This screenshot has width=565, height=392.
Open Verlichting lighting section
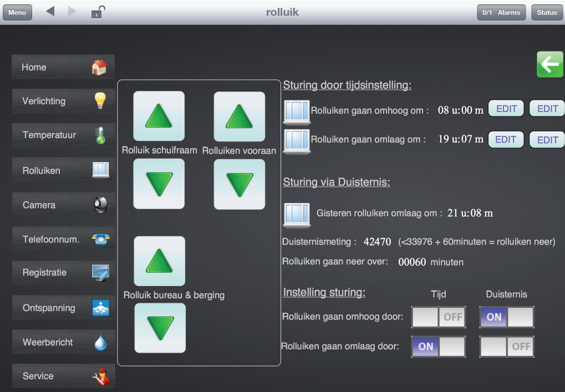tap(63, 101)
